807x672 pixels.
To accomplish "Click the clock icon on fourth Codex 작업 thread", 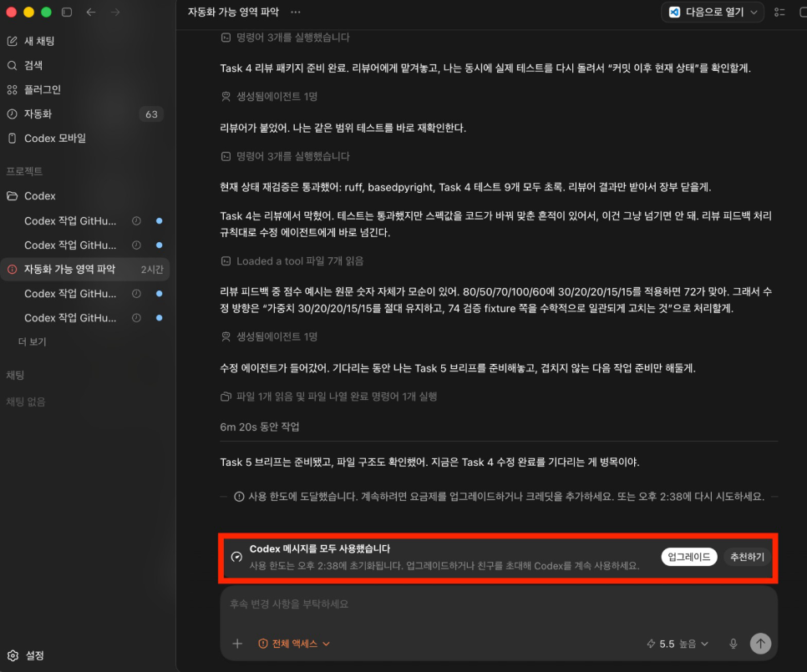I will point(136,318).
